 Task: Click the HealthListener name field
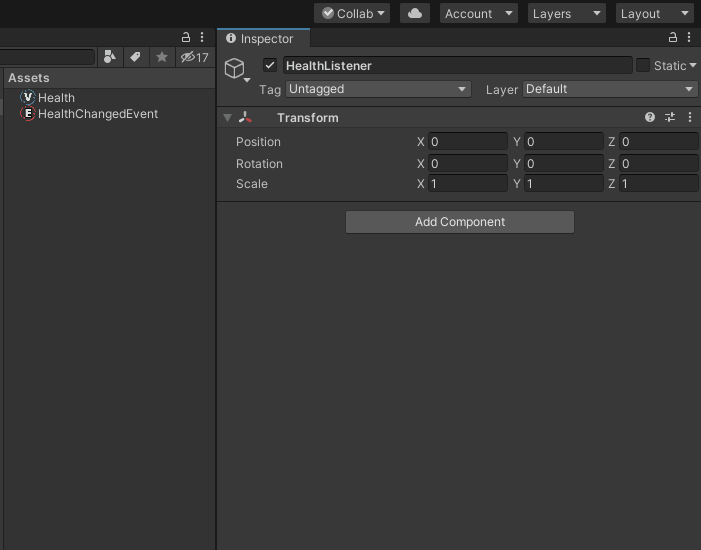457,65
